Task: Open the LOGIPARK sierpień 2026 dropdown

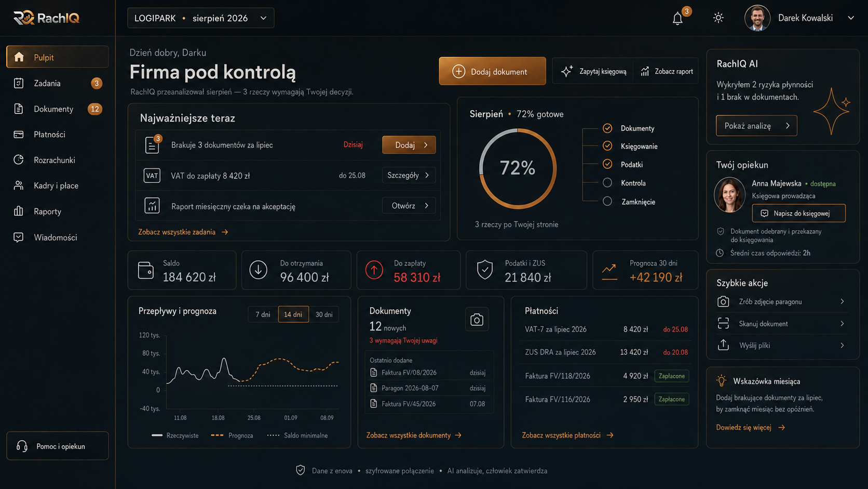Action: pyautogui.click(x=201, y=18)
